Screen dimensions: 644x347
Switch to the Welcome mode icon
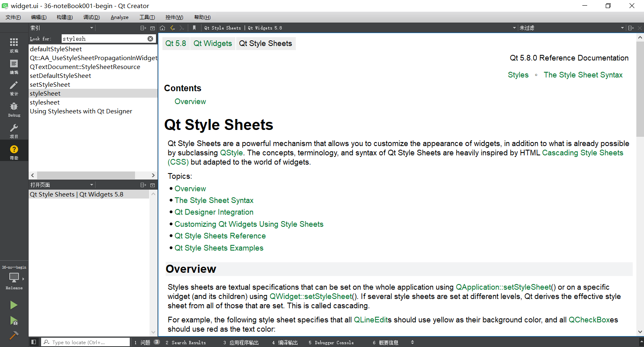click(14, 44)
